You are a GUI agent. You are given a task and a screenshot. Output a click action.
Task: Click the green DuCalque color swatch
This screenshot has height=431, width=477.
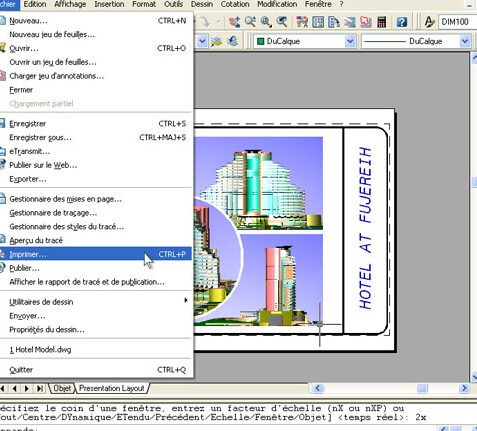click(x=261, y=41)
